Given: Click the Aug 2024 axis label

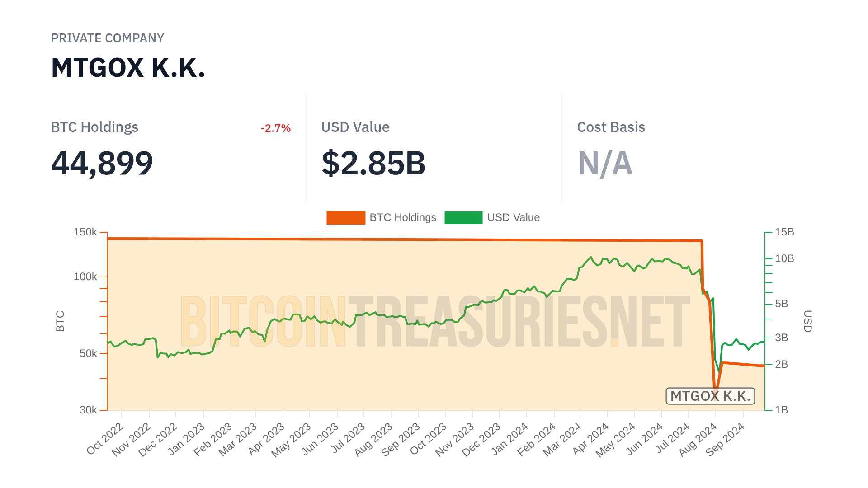Looking at the screenshot, I should click(x=698, y=440).
